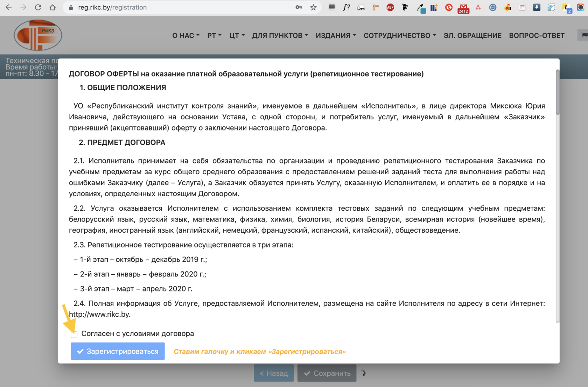The height and width of the screenshot is (387, 588).
Task: Go back with the browser back arrow
Action: click(9, 7)
